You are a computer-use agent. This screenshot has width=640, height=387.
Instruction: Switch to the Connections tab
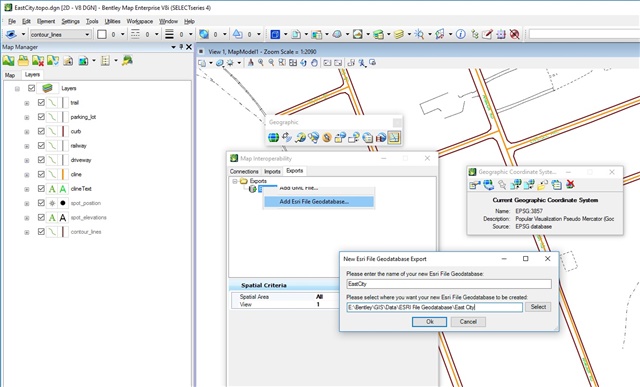pyautogui.click(x=244, y=171)
